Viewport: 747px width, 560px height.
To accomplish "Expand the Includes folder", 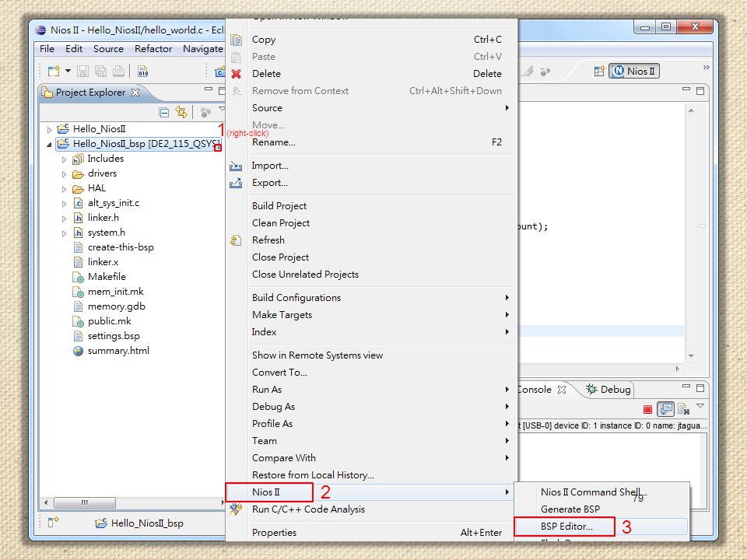I will pos(64,159).
